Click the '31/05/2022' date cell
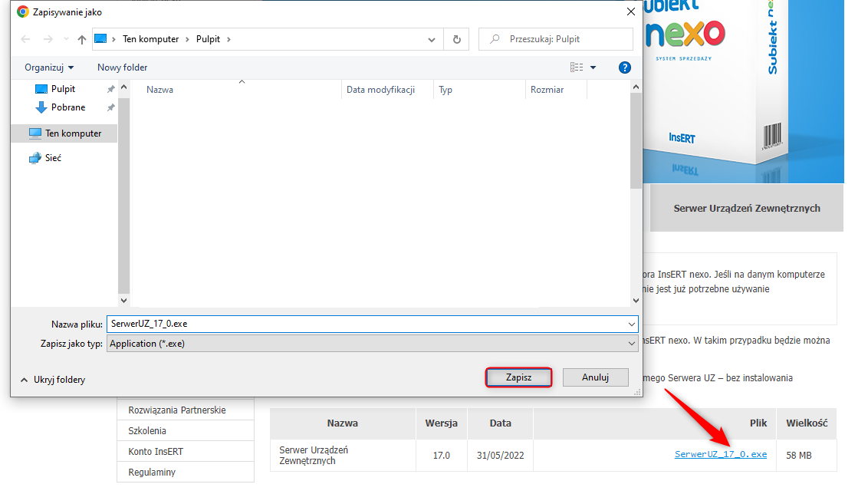 (501, 455)
